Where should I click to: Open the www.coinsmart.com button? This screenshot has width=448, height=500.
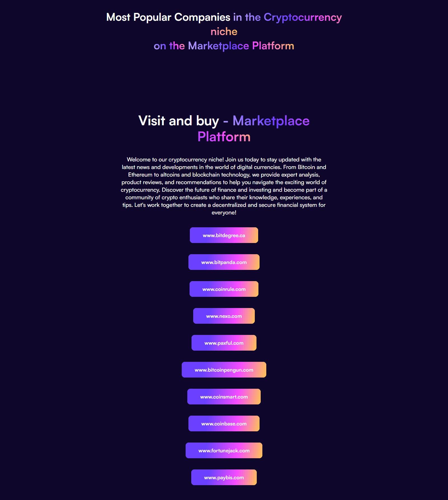224,397
